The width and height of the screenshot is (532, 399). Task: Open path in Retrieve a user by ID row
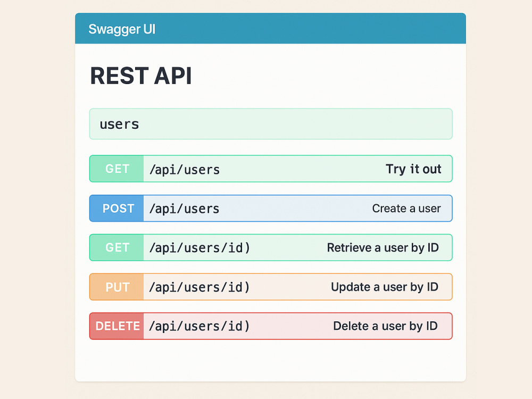click(199, 248)
